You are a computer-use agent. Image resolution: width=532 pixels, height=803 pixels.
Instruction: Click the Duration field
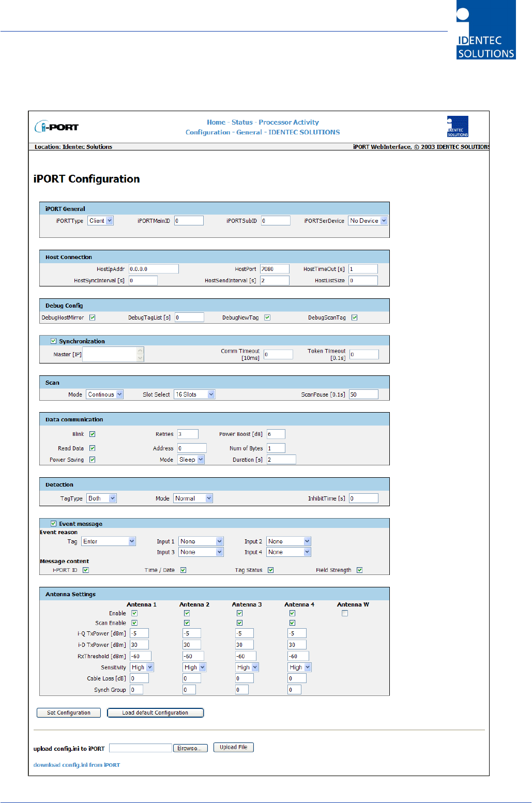pos(281,460)
